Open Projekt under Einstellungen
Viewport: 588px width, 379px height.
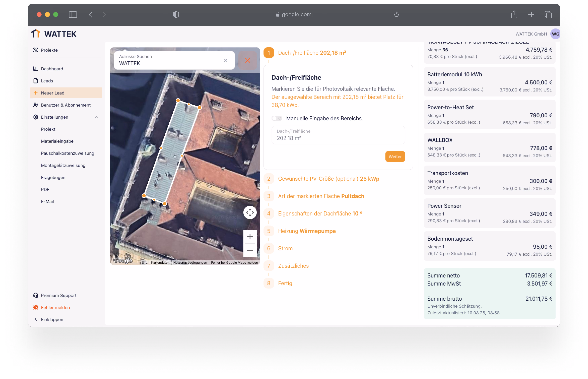click(48, 129)
